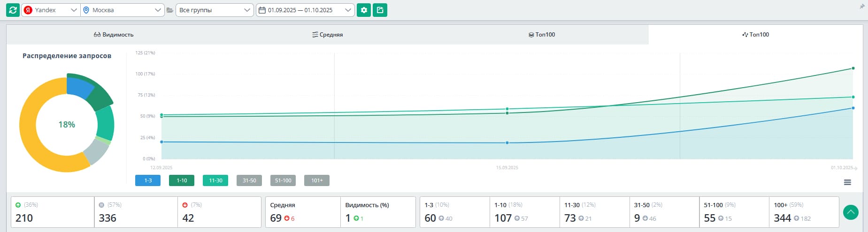Screen dimensions: 868x232
Task: Click the 210 improved positions card
Action: (x=53, y=212)
